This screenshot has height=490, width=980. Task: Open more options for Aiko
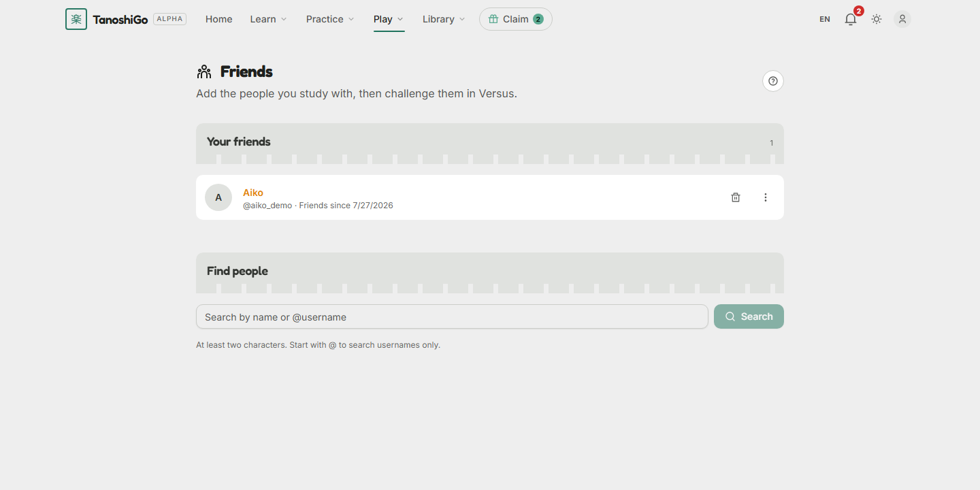click(766, 197)
